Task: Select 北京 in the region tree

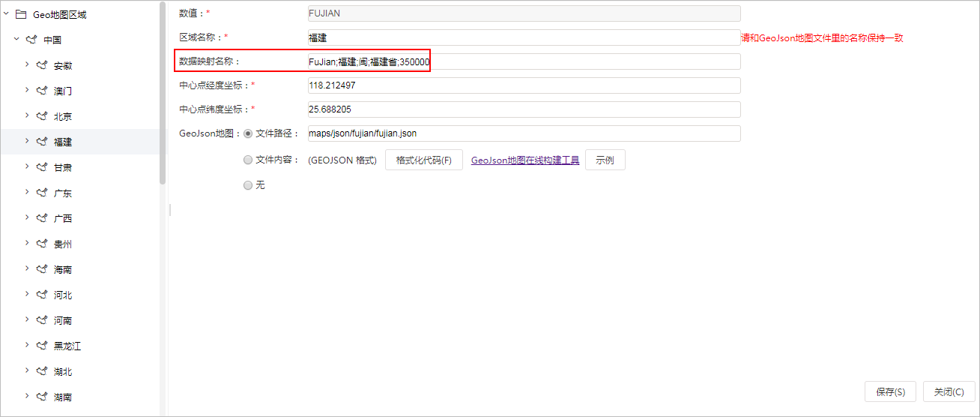Action: [x=63, y=117]
